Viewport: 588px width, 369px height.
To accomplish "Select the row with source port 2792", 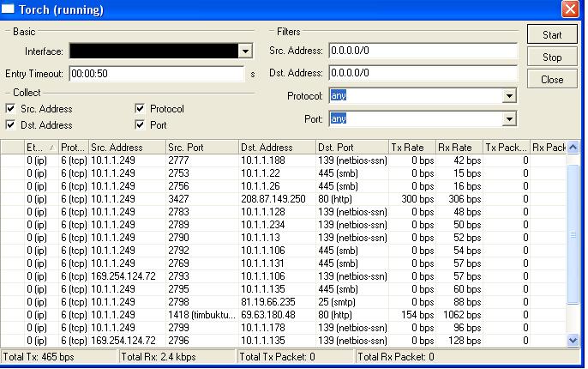I will click(x=284, y=251).
